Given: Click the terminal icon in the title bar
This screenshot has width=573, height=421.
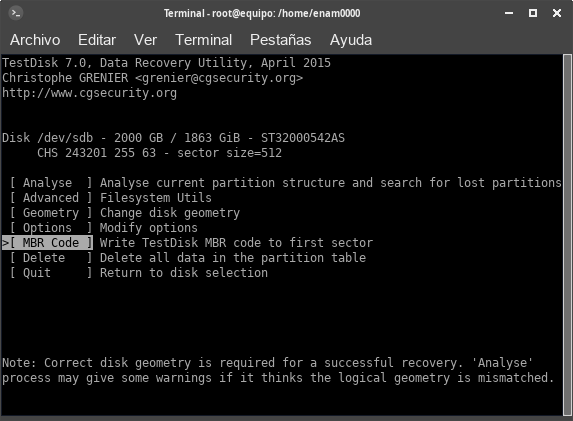Looking at the screenshot, I should click(15, 13).
